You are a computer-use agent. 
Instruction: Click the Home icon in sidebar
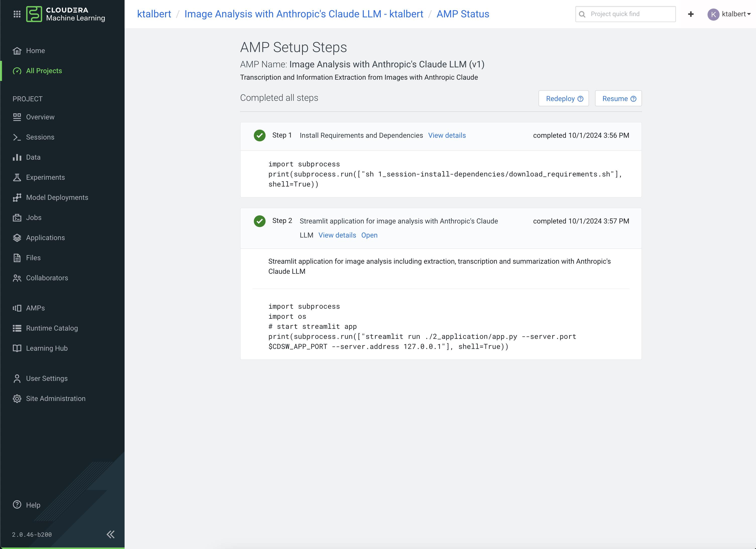(x=17, y=51)
